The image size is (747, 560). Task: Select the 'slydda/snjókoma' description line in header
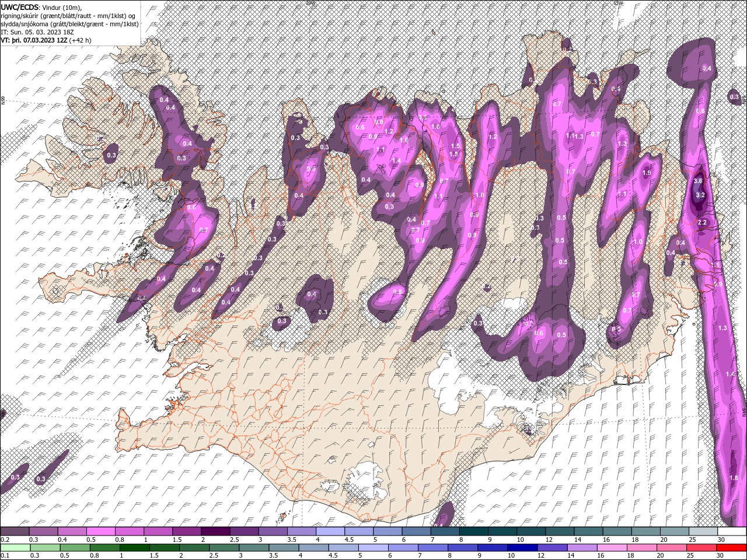[x=69, y=24]
